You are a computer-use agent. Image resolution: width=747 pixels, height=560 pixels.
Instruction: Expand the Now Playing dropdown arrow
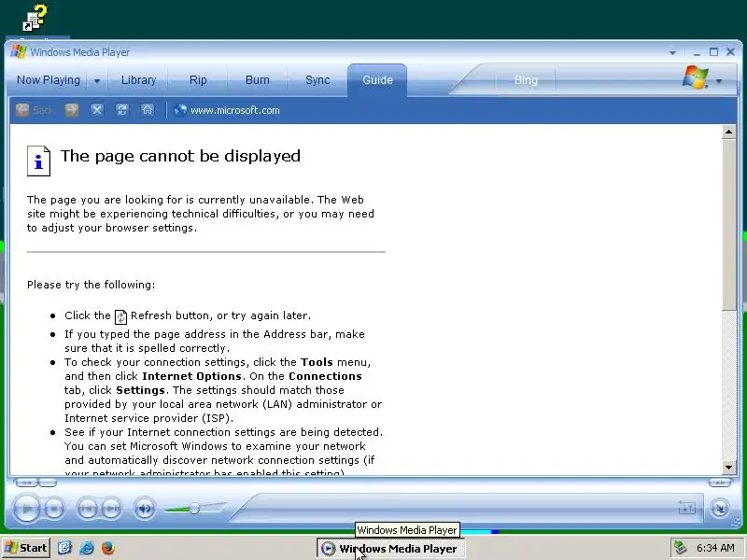(x=97, y=81)
